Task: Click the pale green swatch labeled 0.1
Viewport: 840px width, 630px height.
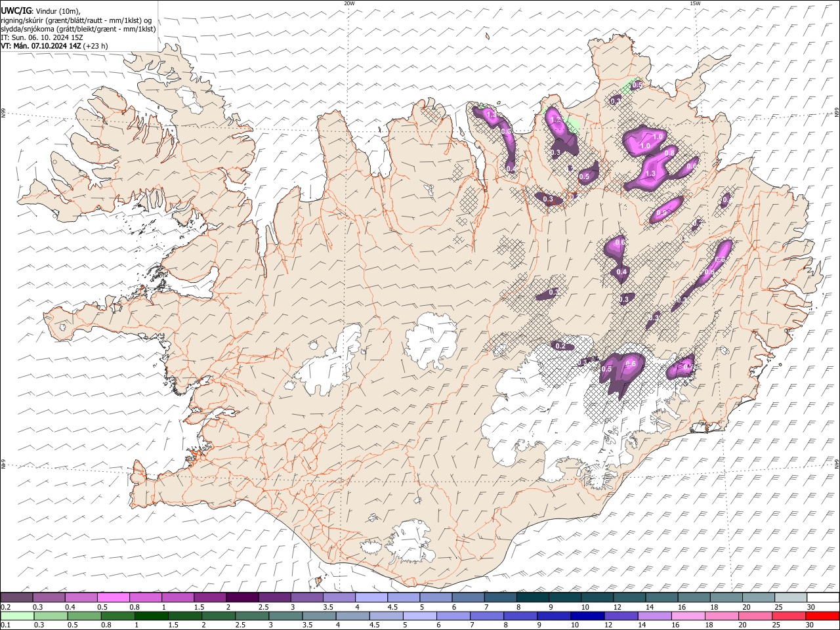Action: pos(16,616)
